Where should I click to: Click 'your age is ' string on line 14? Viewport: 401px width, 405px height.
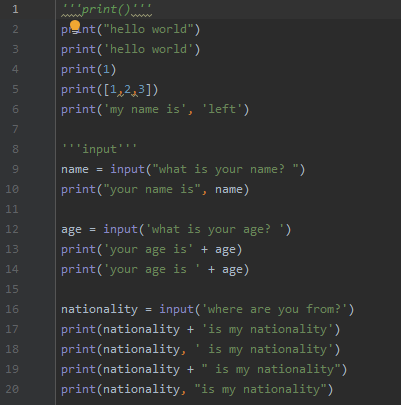pyautogui.click(x=152, y=269)
